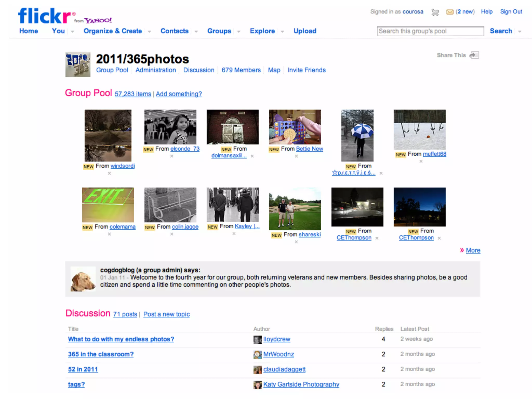Click the Post a new topic link
Screen dimensions: 532x399
tap(167, 314)
